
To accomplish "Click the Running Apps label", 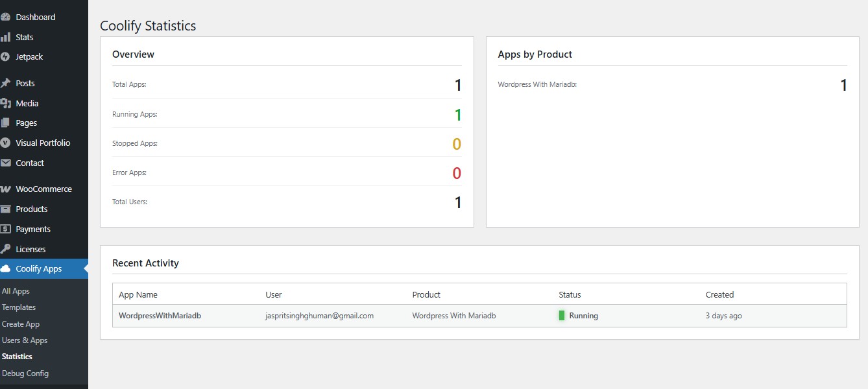I will click(x=135, y=114).
